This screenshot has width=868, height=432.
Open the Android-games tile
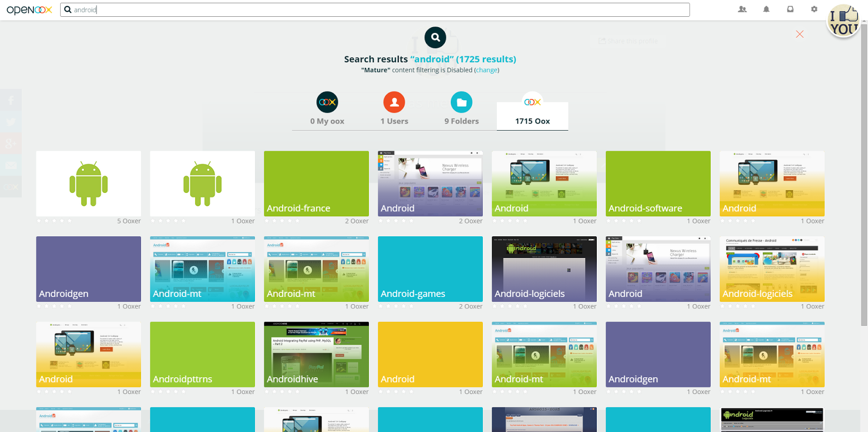click(430, 269)
